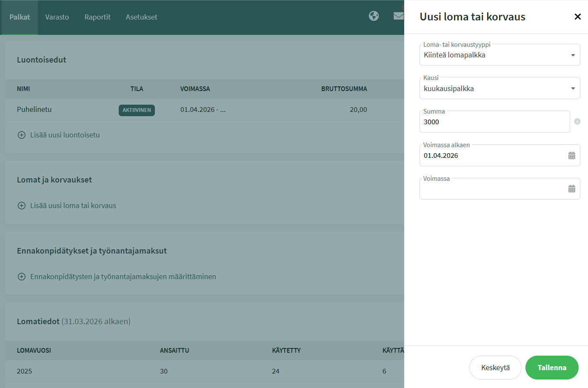Open the mail envelope icon
Image resolution: width=588 pixels, height=388 pixels.
[x=398, y=16]
